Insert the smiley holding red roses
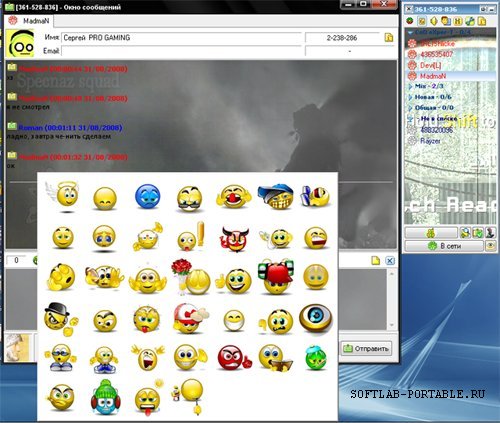 [x=191, y=277]
